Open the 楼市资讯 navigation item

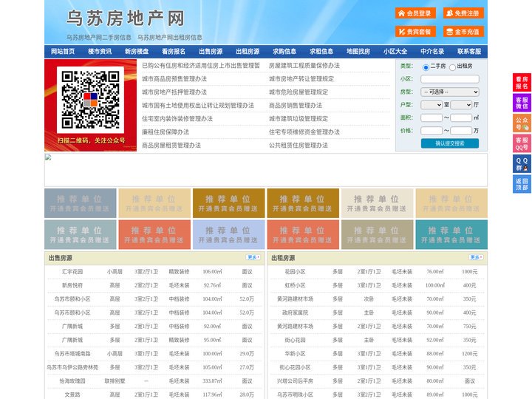coord(100,52)
